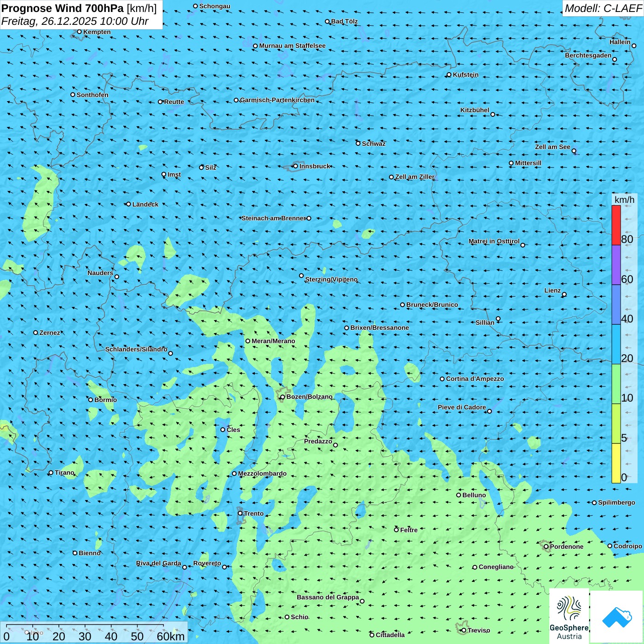Click the 'Rovereto' label
Image resolution: width=644 pixels, height=644 pixels.
pyautogui.click(x=207, y=563)
